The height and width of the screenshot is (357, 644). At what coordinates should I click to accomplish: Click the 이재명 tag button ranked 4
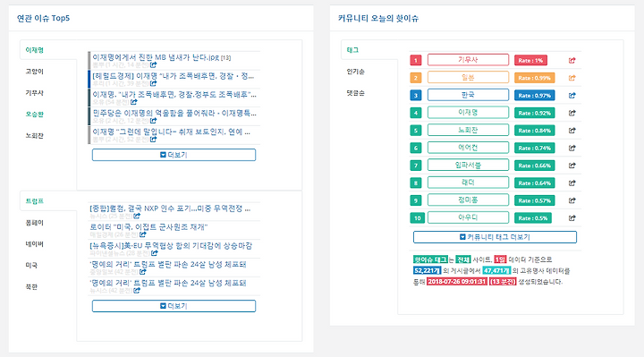pos(468,113)
